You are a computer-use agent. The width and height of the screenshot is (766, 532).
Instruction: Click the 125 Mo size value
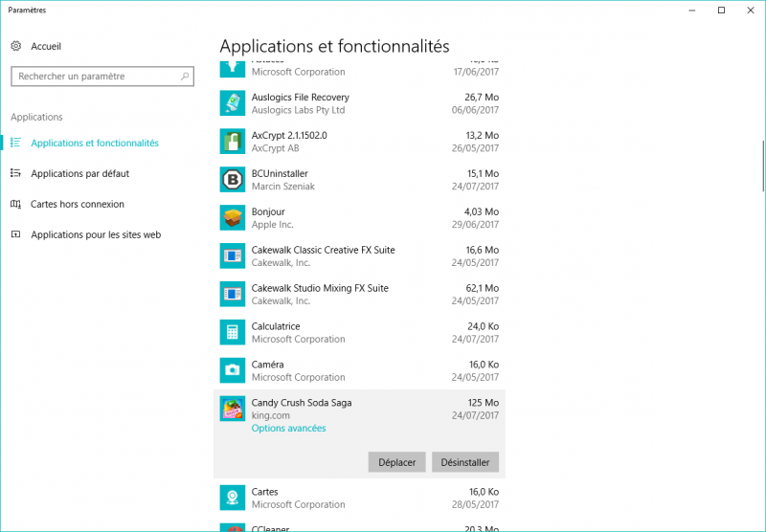tap(484, 403)
